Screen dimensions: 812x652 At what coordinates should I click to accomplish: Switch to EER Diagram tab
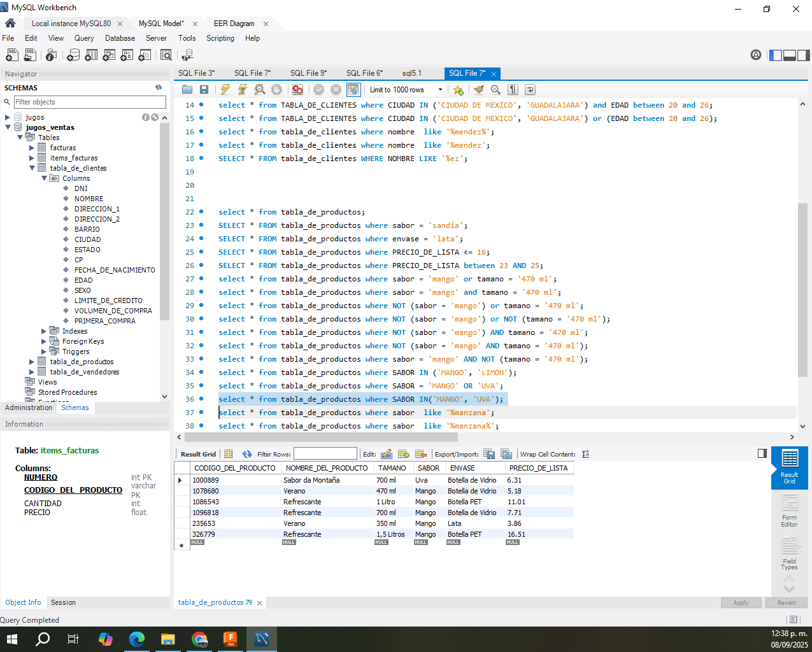[x=234, y=24]
